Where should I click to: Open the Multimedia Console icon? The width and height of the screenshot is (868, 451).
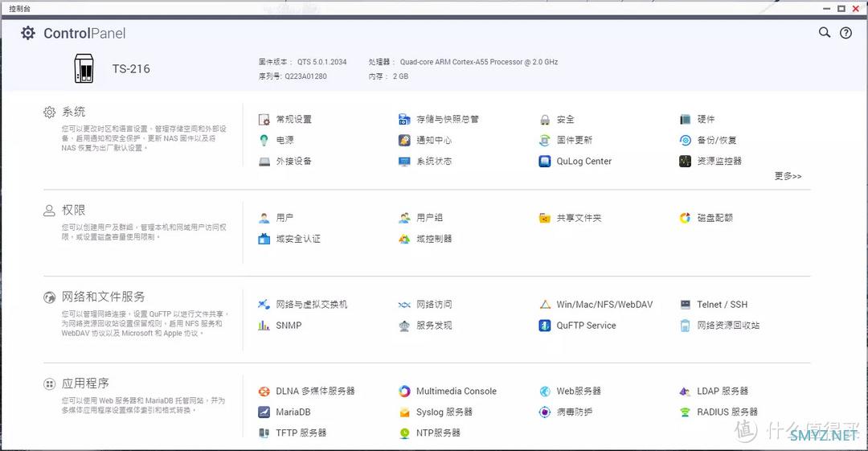[x=404, y=392]
